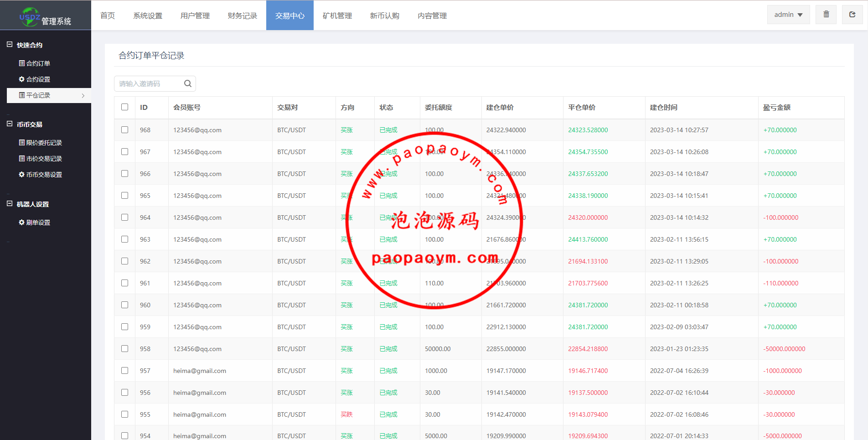Click the 平仓记录 sidebar list icon
The width and height of the screenshot is (868, 440).
pos(21,95)
